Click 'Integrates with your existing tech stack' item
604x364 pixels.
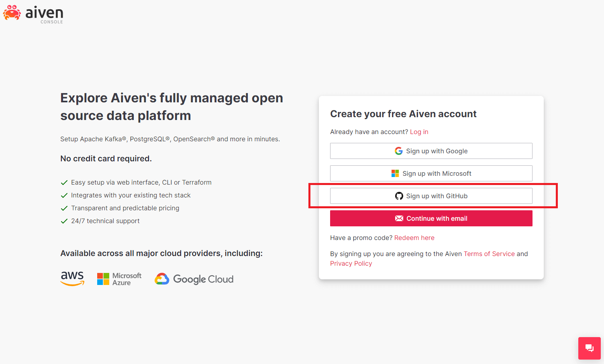(125, 195)
